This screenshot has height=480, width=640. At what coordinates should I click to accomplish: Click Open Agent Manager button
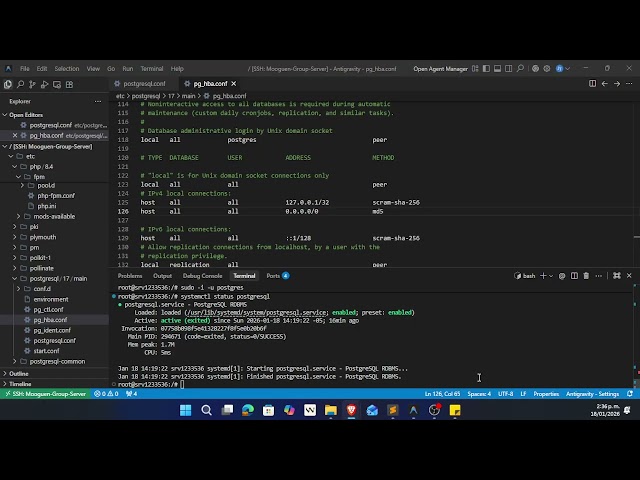click(x=440, y=69)
